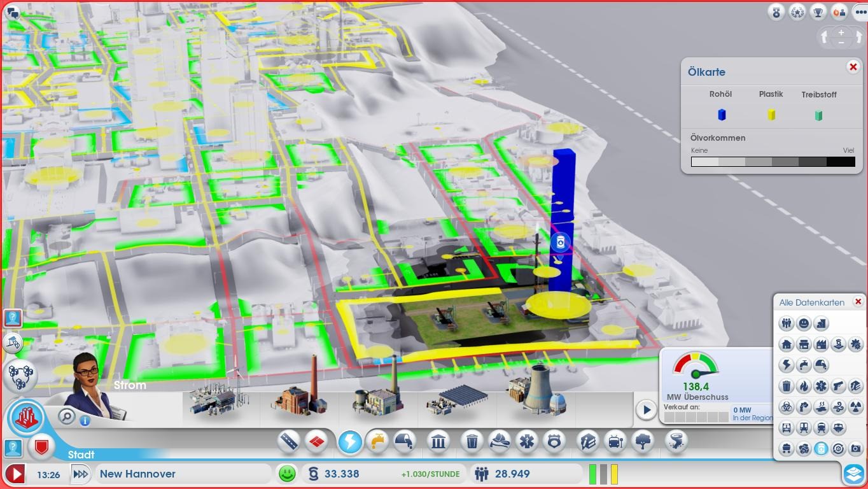Open the roads build menu
The width and height of the screenshot is (868, 489).
click(x=288, y=441)
